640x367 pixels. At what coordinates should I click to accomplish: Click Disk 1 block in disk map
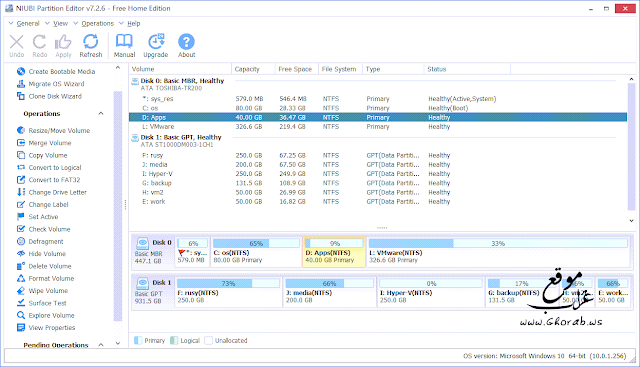coord(153,292)
